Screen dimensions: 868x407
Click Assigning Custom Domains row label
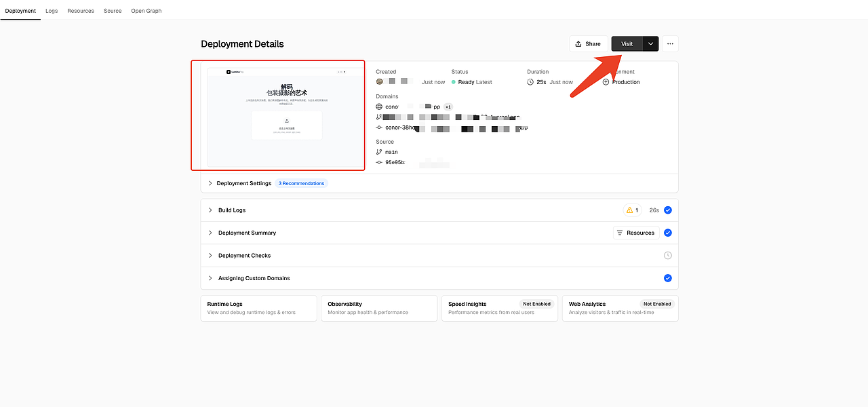[254, 278]
